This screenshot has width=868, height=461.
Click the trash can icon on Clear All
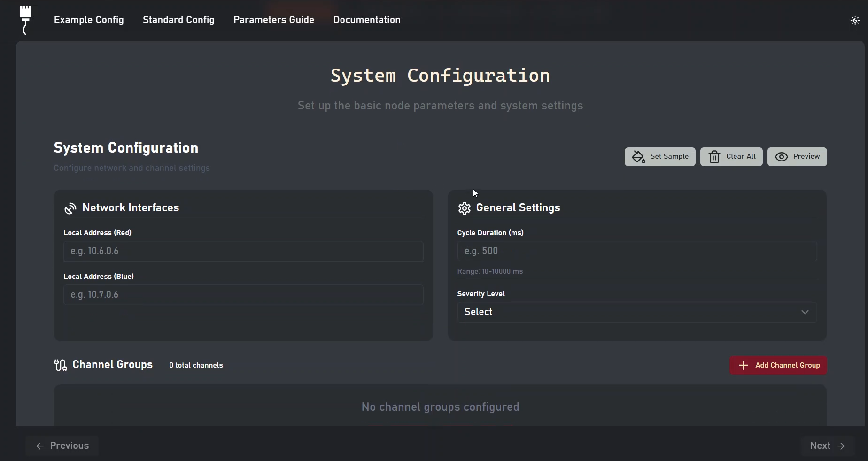(714, 157)
